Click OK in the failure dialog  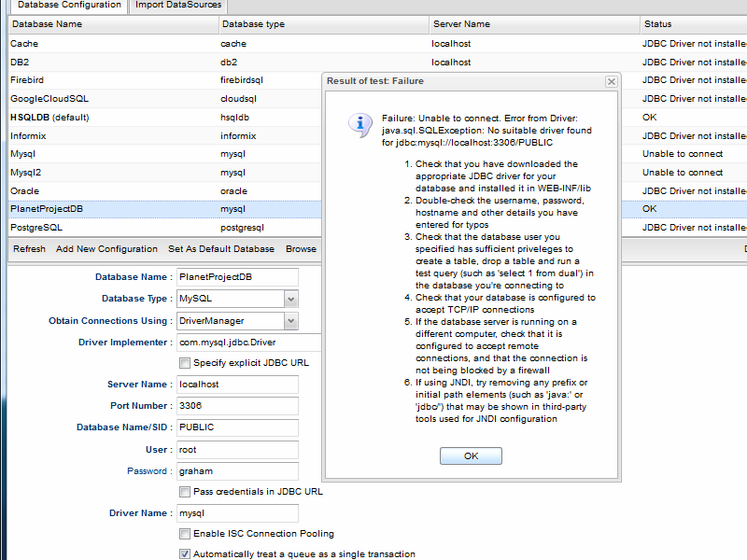coord(471,455)
